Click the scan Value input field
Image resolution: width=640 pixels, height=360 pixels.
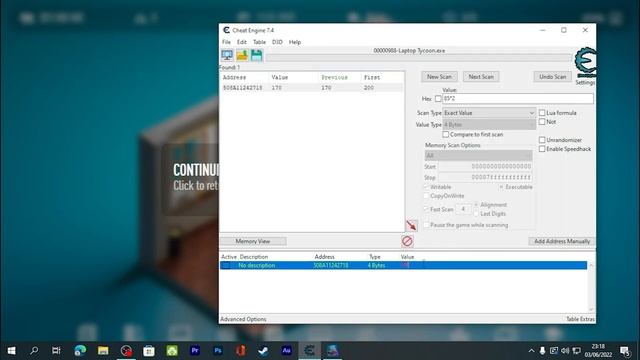(x=518, y=99)
